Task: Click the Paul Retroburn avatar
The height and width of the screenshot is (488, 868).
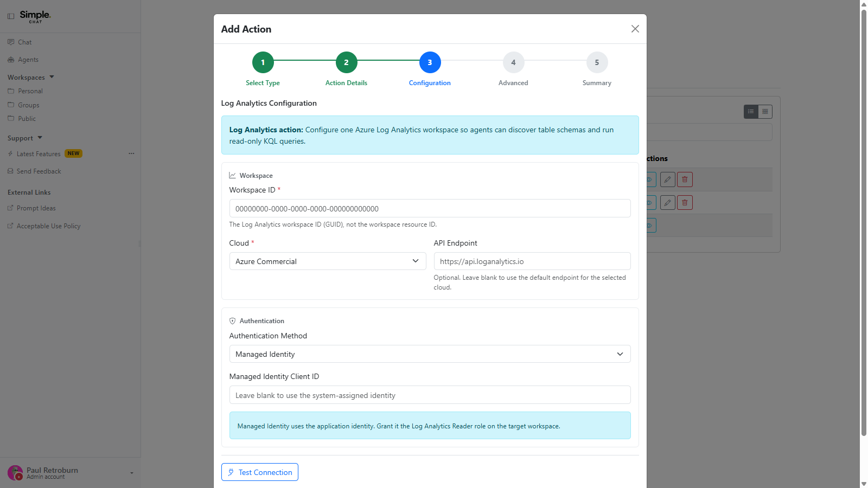Action: [x=15, y=473]
